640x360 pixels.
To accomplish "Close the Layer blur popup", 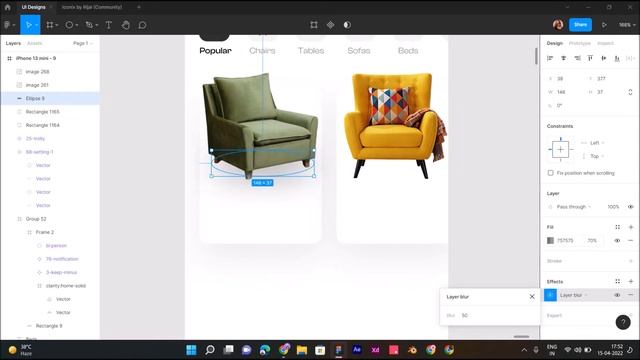I will [x=532, y=297].
